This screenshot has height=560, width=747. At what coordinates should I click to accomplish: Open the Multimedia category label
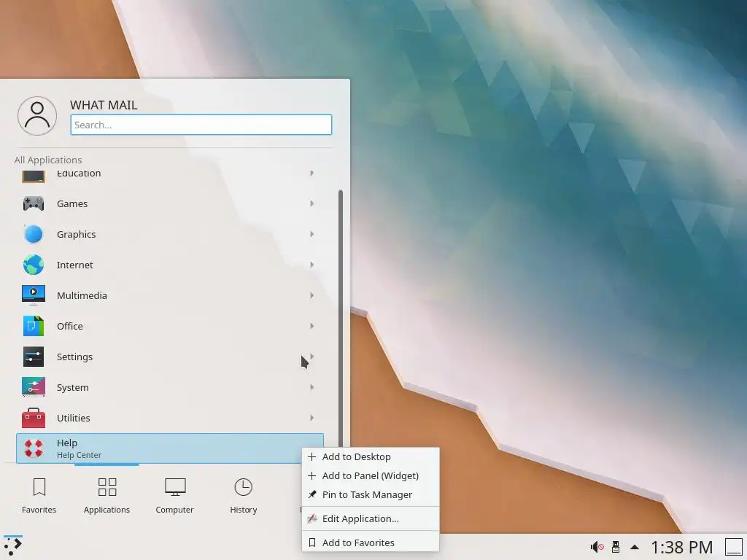click(82, 295)
